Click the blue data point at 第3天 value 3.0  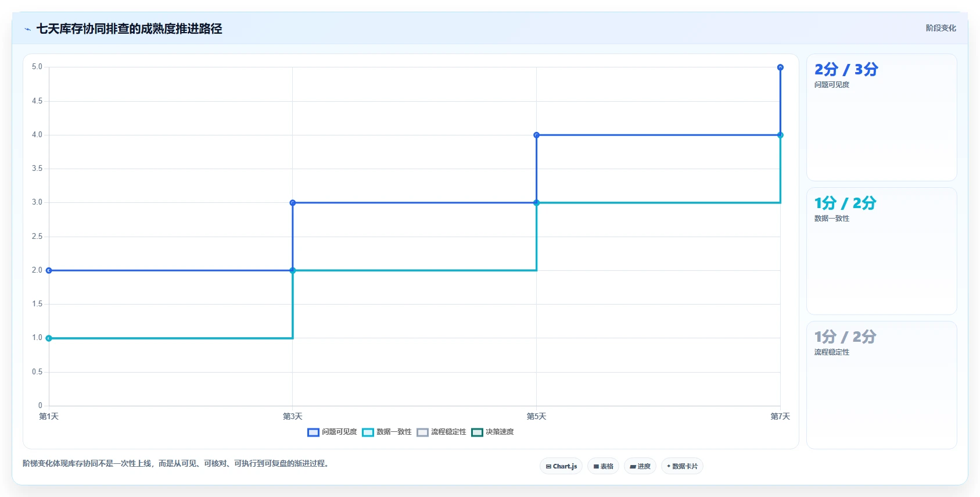[x=293, y=203]
